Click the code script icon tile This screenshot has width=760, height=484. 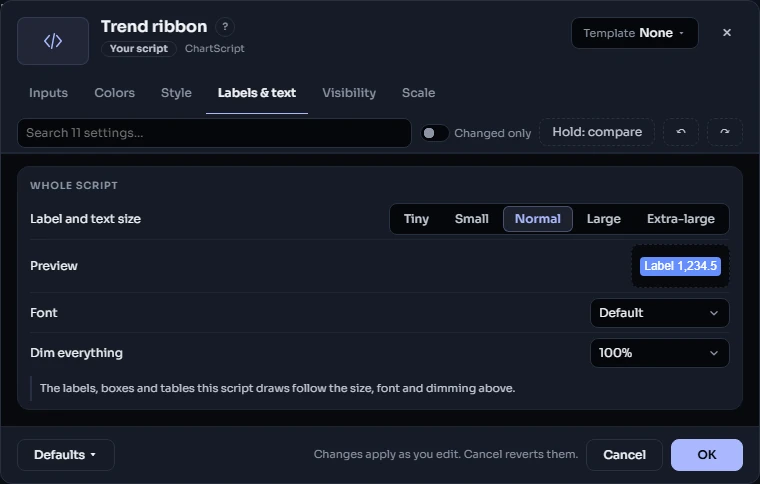coord(53,41)
